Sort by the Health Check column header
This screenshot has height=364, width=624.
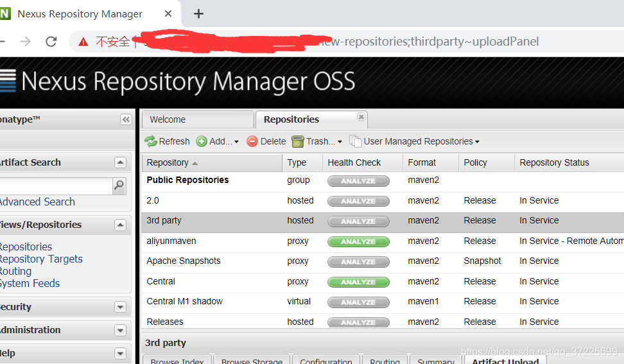click(x=363, y=162)
